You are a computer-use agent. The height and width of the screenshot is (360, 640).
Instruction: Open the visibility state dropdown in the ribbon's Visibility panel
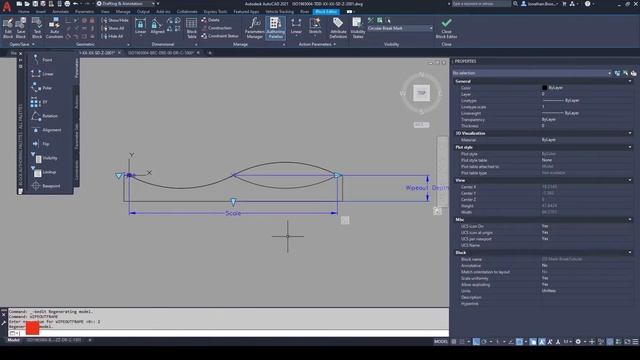[400, 28]
